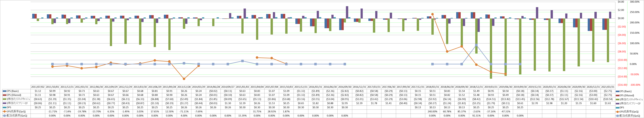Click the 2012/09/29 date column header
Image resolution: width=644 pixels, height=118 pixels.
click(111, 87)
